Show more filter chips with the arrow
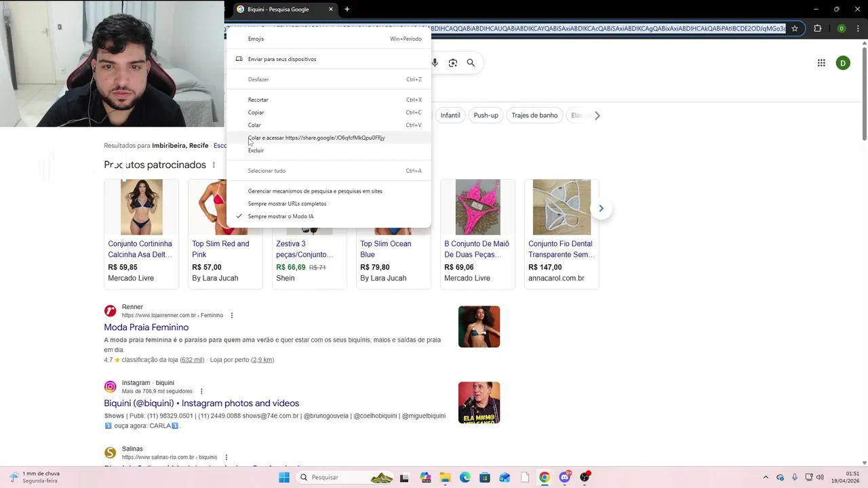The width and height of the screenshot is (868, 488). [597, 115]
